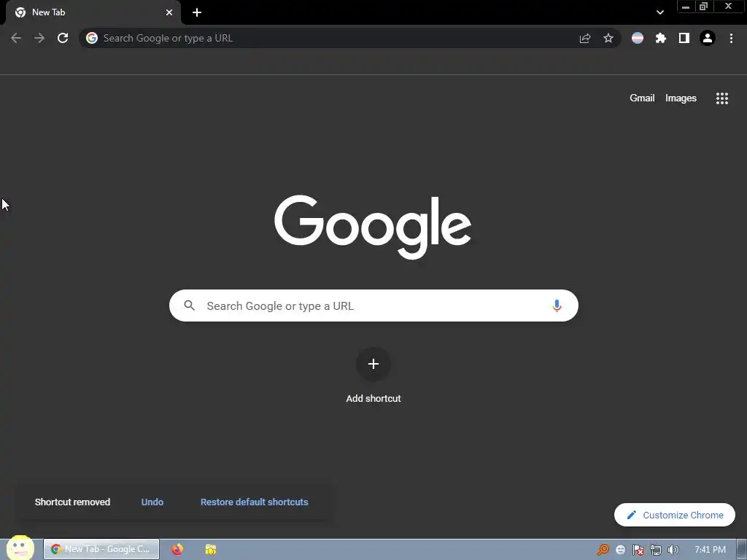The image size is (747, 560).
Task: Click the Shortcut removed message
Action: 72,502
